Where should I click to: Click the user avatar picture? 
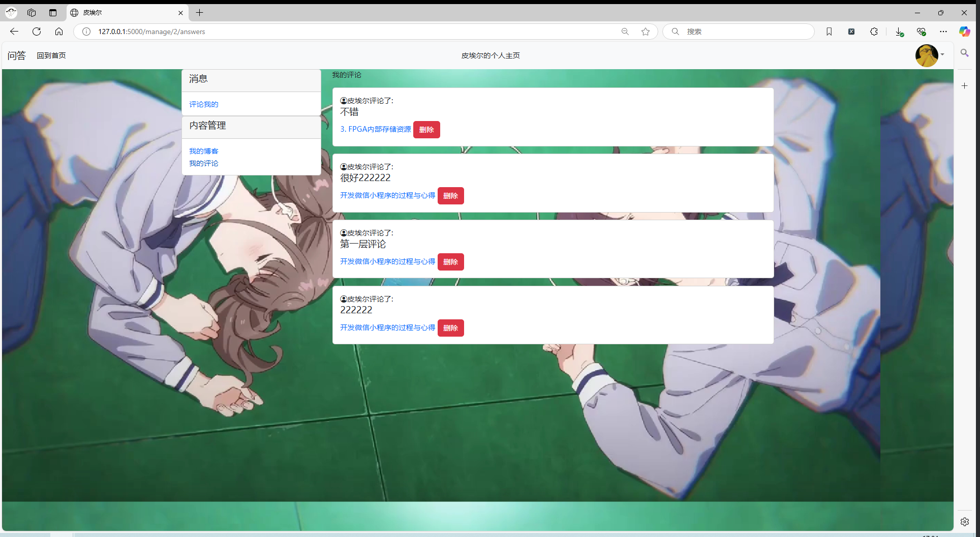click(x=927, y=55)
